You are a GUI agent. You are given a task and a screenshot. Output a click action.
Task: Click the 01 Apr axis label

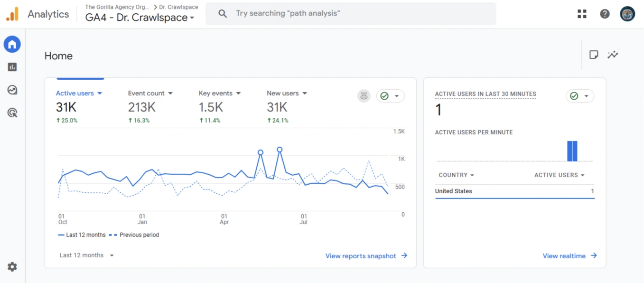[x=224, y=219]
